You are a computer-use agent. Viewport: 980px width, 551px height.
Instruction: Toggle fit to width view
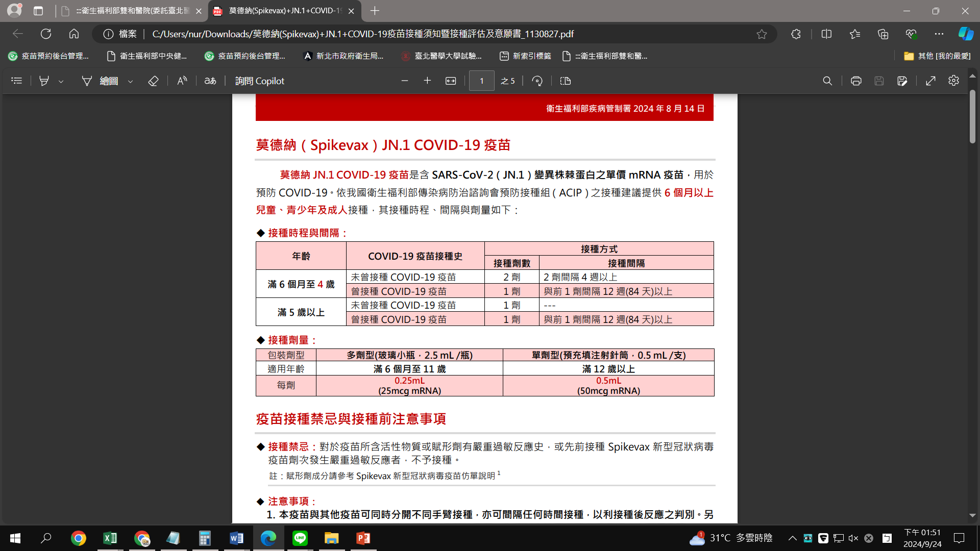coord(451,81)
